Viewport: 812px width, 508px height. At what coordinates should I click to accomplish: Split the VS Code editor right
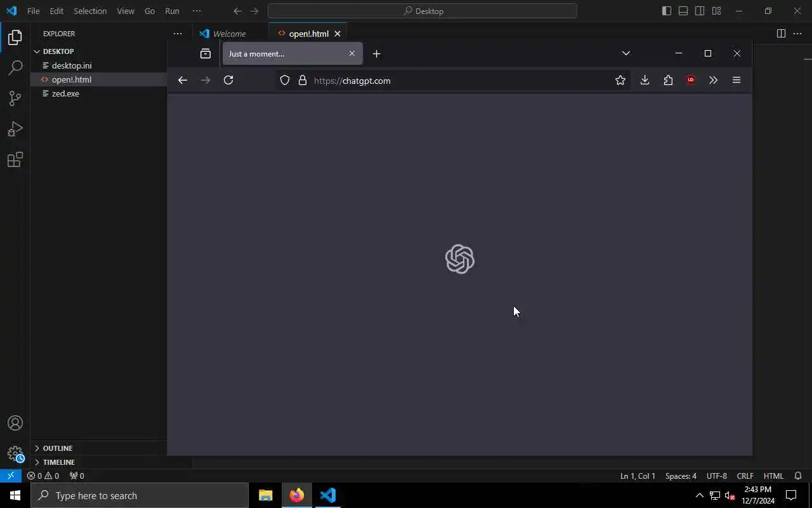tap(781, 34)
